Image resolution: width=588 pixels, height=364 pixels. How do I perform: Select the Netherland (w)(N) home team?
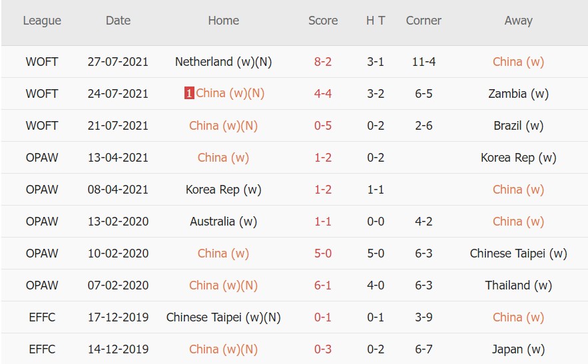coord(224,61)
